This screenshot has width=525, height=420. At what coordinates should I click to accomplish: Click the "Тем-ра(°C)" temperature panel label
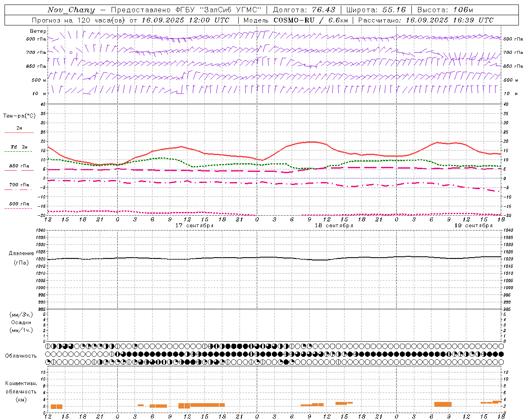(19, 116)
